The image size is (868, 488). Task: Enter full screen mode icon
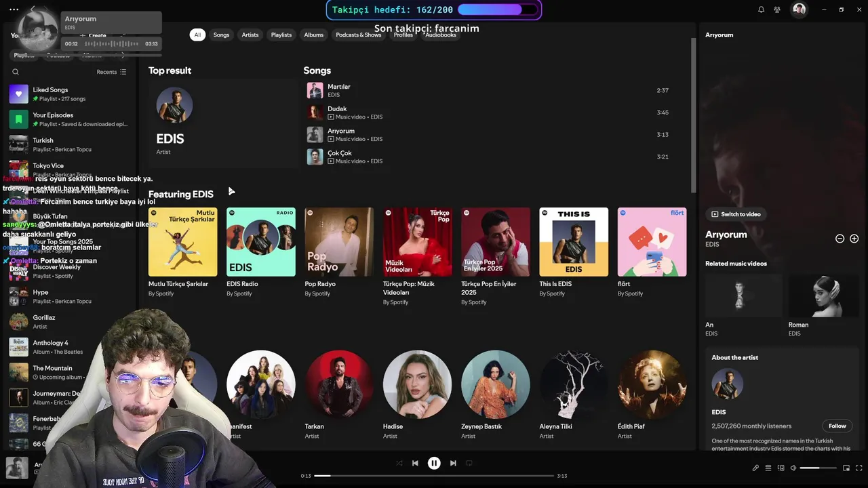(859, 468)
